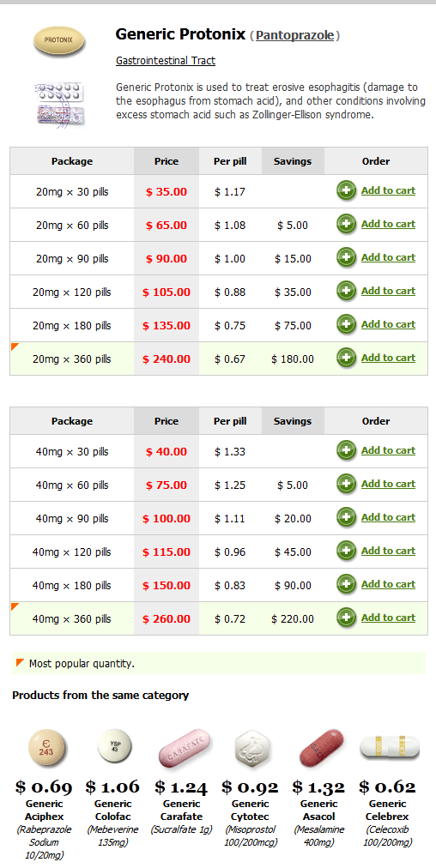Add 40mg × 180 pills to cart link

pos(388,584)
